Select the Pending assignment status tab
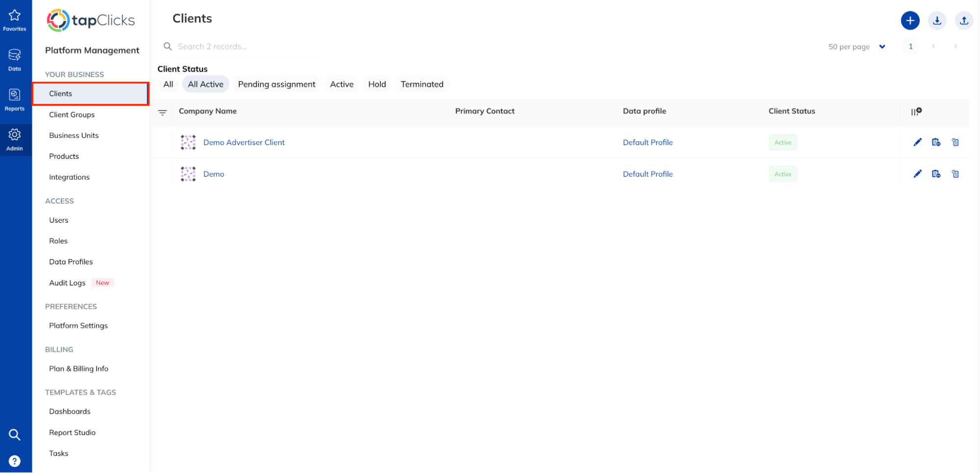Image resolution: width=980 pixels, height=473 pixels. (x=276, y=84)
